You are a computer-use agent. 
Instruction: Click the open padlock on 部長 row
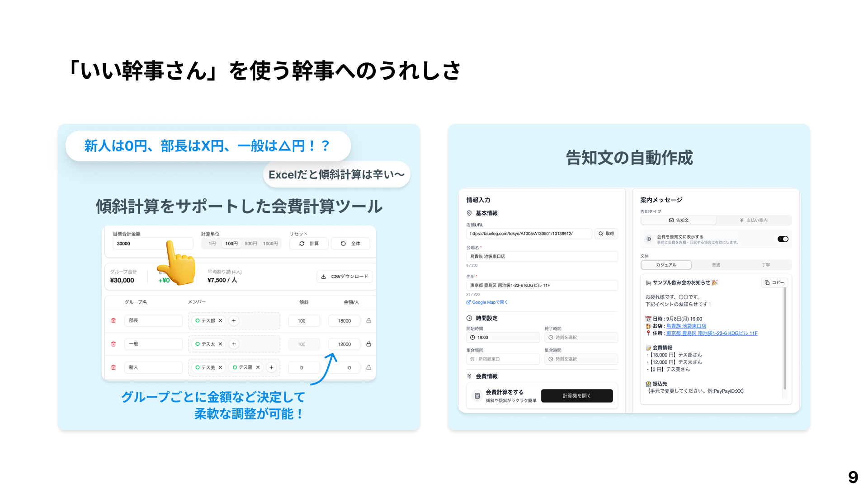click(369, 321)
